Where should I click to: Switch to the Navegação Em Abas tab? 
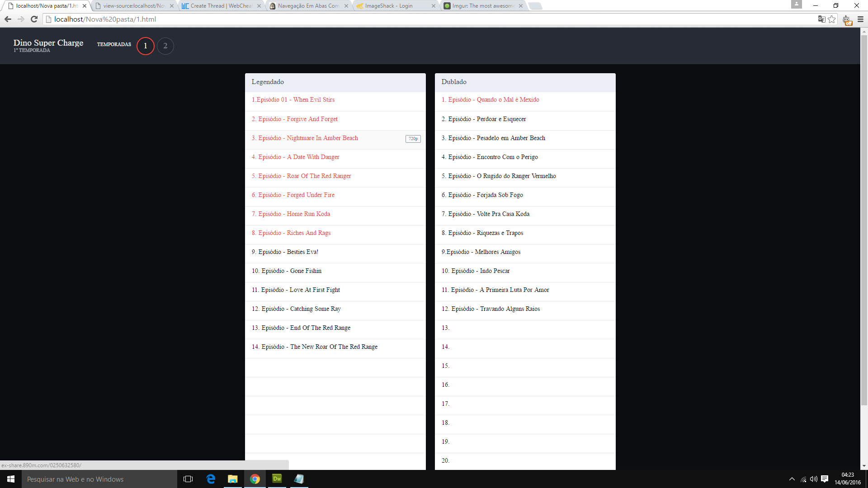308,6
